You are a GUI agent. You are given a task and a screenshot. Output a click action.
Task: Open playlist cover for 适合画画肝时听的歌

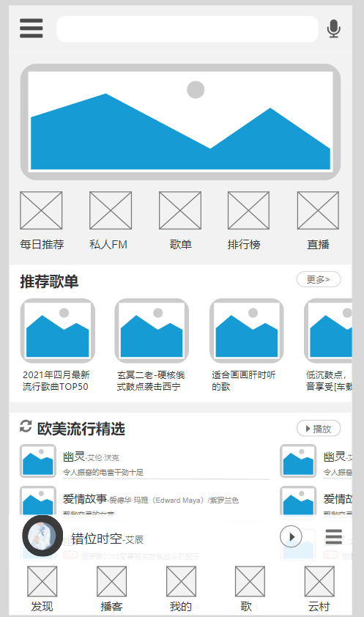(247, 330)
